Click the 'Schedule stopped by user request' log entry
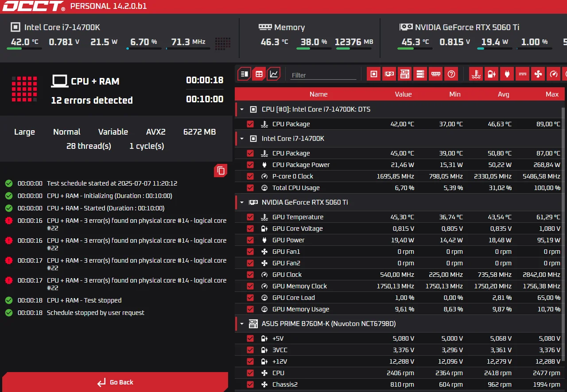Viewport: 567px width, 392px height. pyautogui.click(x=96, y=313)
